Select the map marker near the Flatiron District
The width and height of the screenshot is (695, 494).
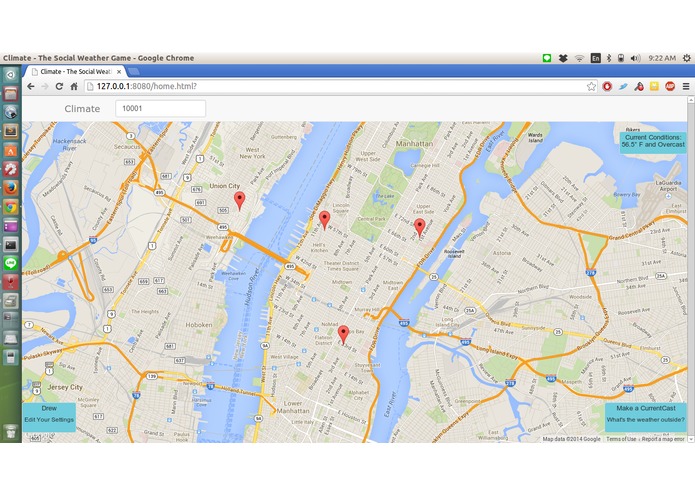[x=343, y=335]
